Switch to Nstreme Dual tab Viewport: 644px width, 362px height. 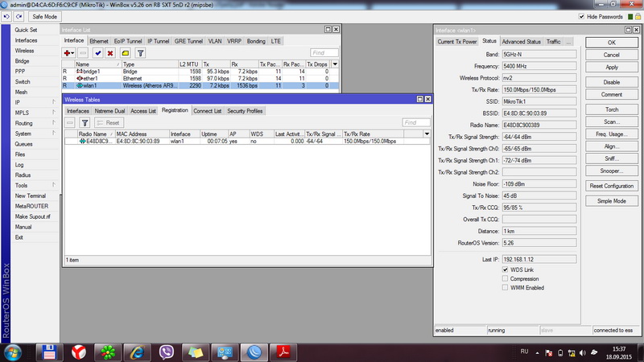(x=109, y=111)
